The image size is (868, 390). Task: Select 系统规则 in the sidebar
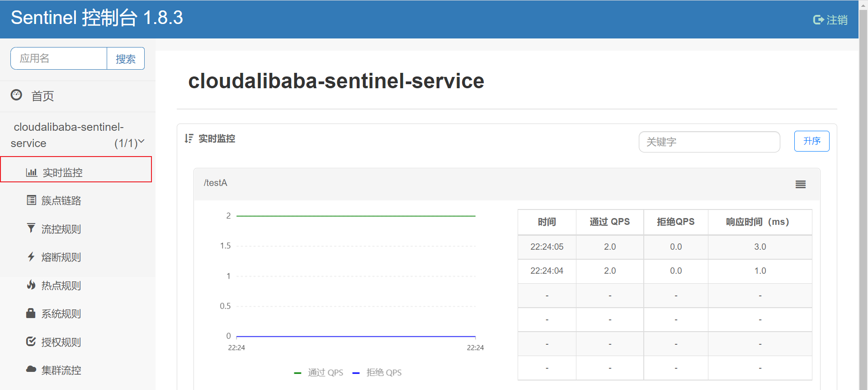click(61, 314)
